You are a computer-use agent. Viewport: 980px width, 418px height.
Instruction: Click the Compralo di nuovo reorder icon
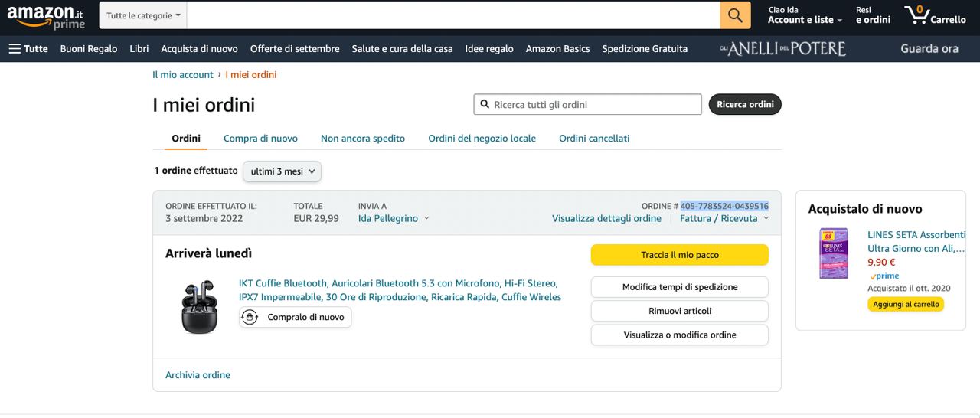pyautogui.click(x=250, y=317)
